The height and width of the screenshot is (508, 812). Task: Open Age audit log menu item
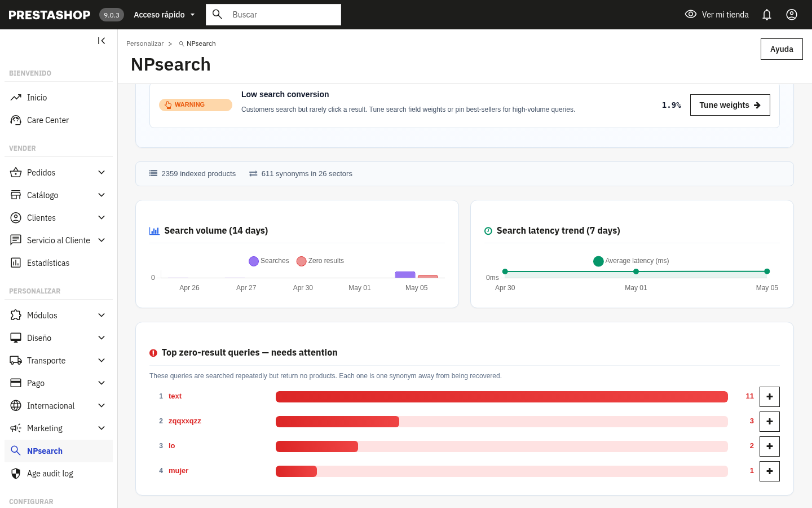tap(59, 474)
